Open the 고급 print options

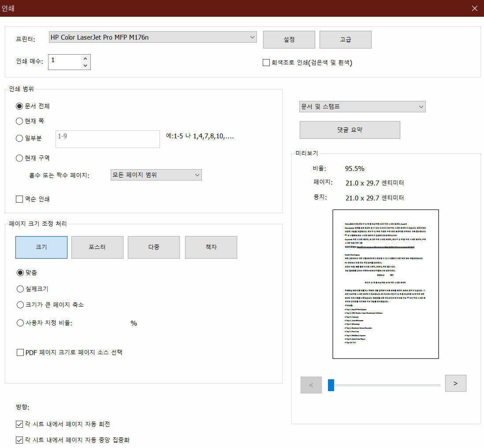click(345, 39)
